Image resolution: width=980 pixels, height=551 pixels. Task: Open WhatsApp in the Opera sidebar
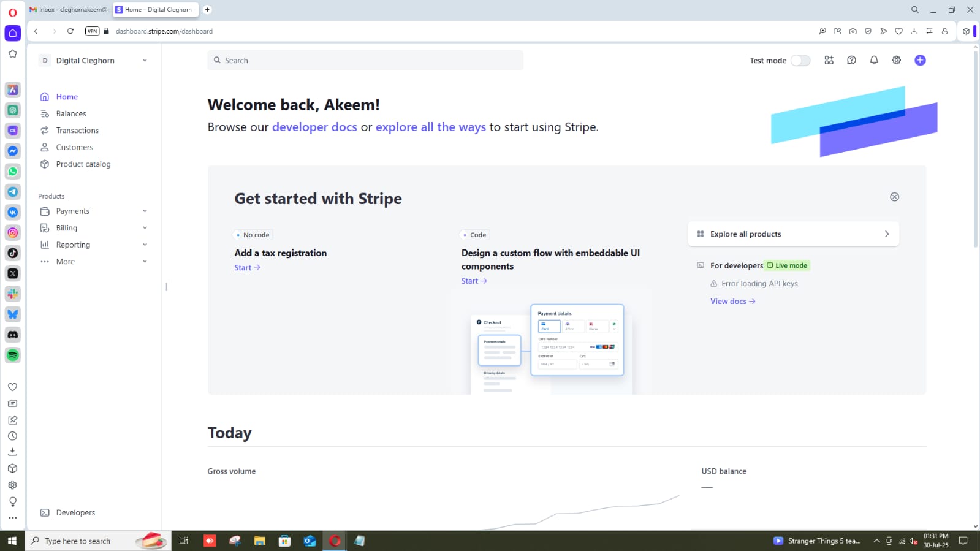click(12, 172)
